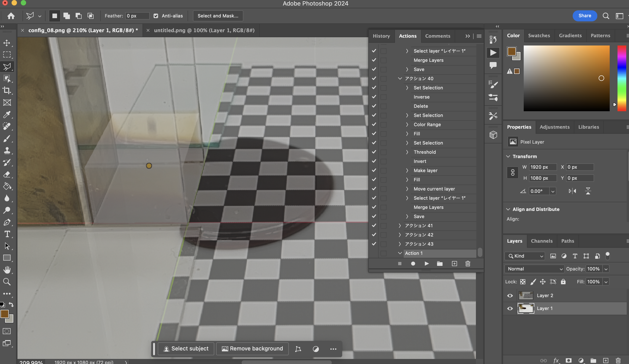Click flip horizontal icon in Transform

pos(572,191)
